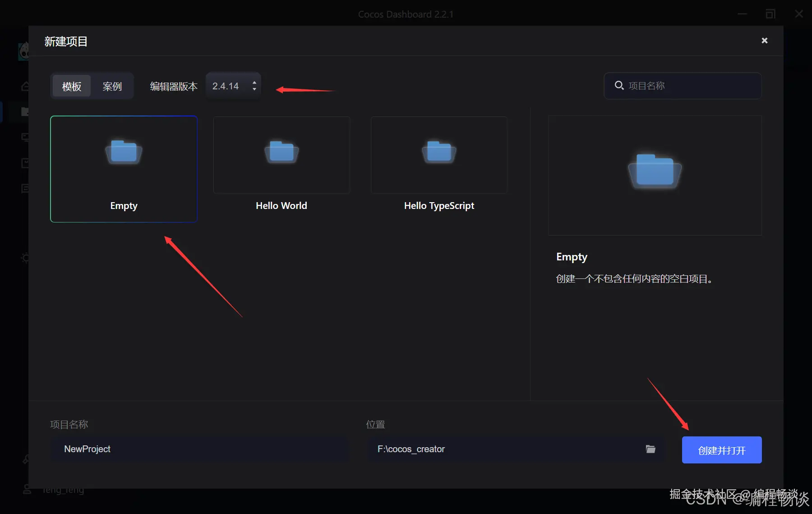This screenshot has height=514, width=812.
Task: Click the Empty template folder icon
Action: click(124, 152)
